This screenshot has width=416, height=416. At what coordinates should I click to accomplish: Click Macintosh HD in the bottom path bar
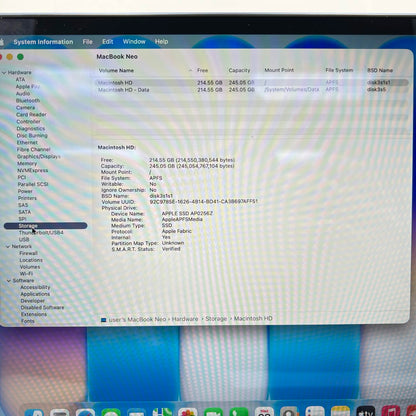[253, 319]
